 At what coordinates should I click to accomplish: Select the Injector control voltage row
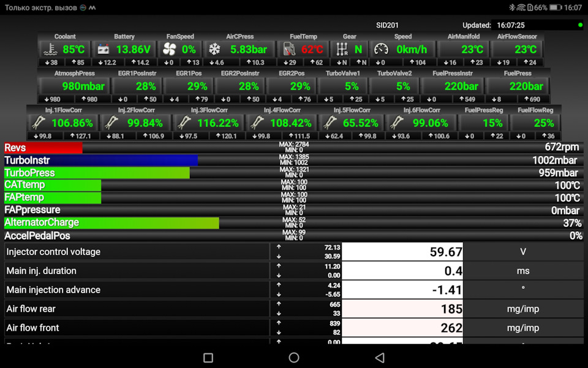pyautogui.click(x=294, y=251)
